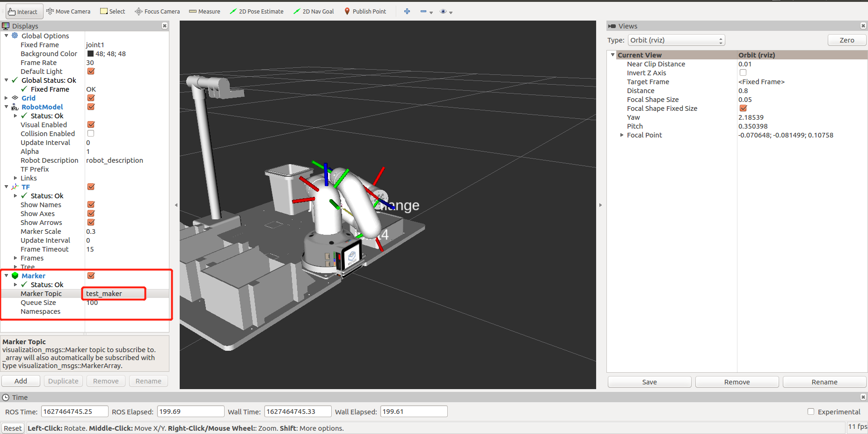The height and width of the screenshot is (434, 868).
Task: Click Remove in the Views panel
Action: click(x=737, y=382)
